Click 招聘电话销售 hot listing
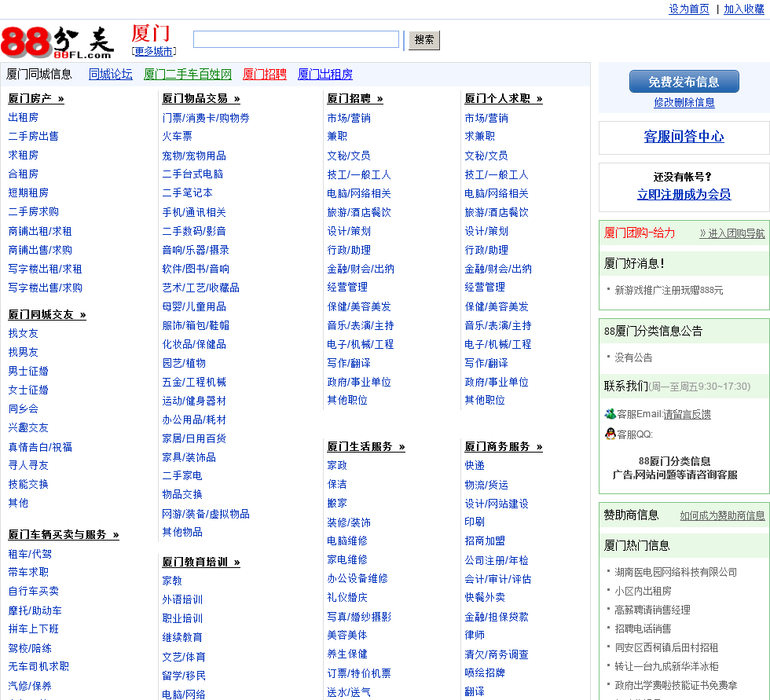This screenshot has height=700, width=770. click(x=643, y=629)
